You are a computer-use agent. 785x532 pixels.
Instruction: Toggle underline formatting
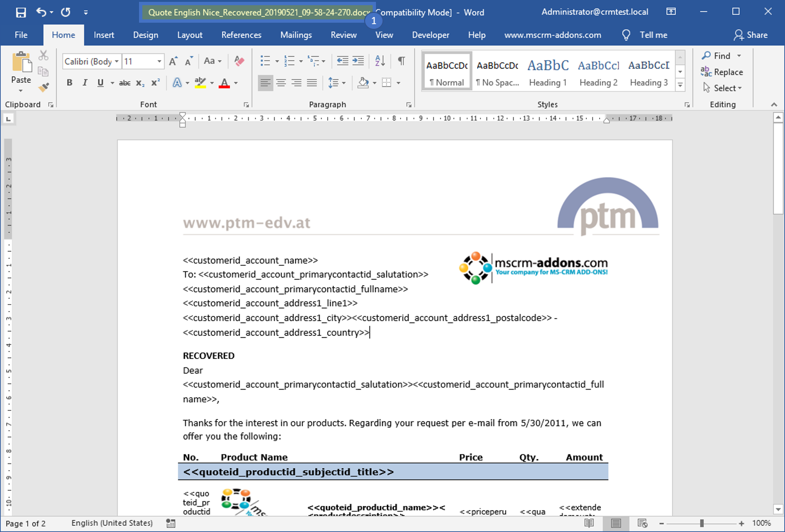(100, 83)
